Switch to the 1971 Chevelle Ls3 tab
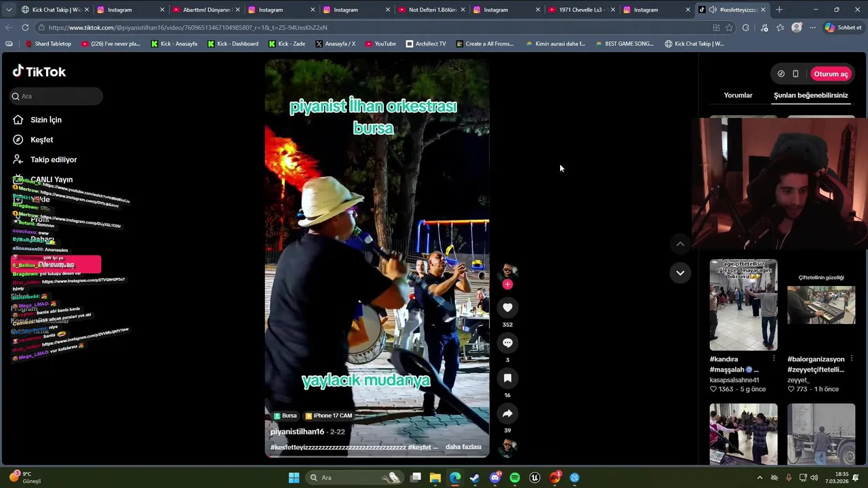The image size is (868, 488). click(580, 9)
